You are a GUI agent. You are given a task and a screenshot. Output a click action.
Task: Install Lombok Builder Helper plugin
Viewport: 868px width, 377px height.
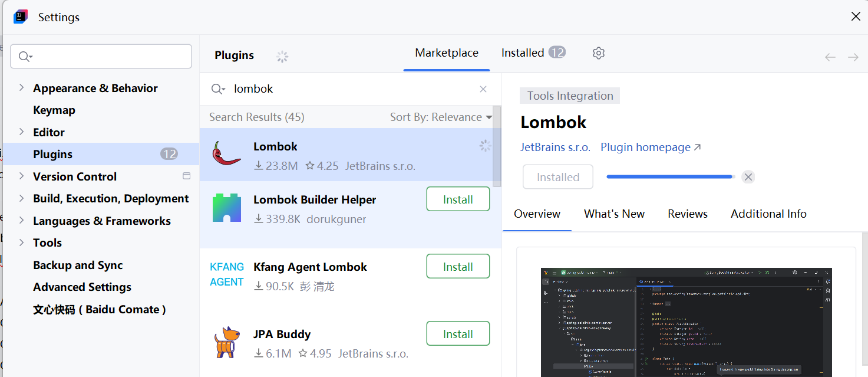click(458, 199)
